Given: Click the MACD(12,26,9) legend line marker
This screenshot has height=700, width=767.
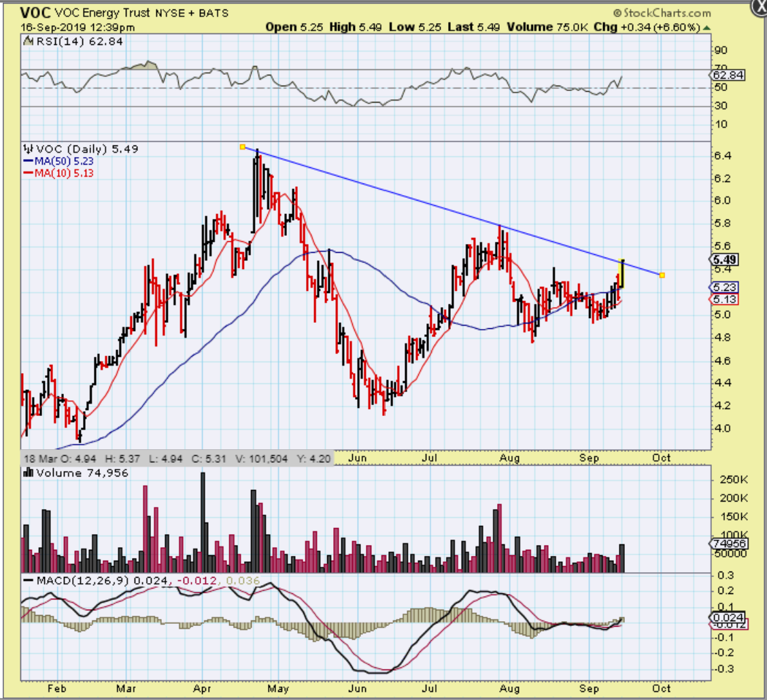Looking at the screenshot, I should (x=29, y=580).
